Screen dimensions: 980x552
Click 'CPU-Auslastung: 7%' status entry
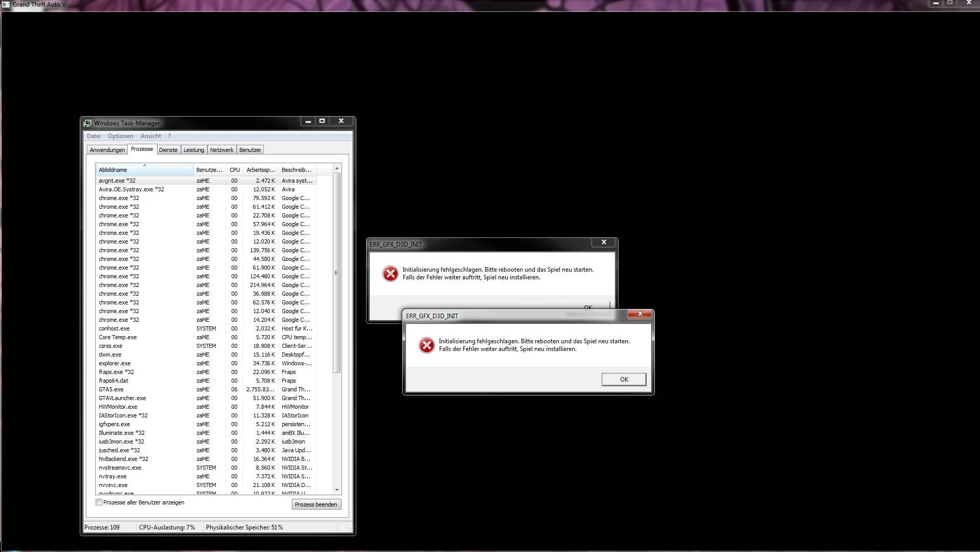pos(167,527)
